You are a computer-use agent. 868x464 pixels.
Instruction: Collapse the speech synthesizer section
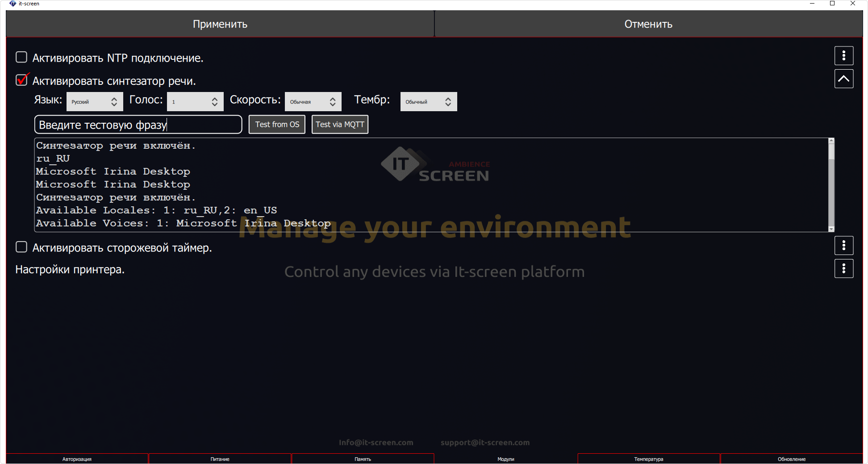point(843,79)
